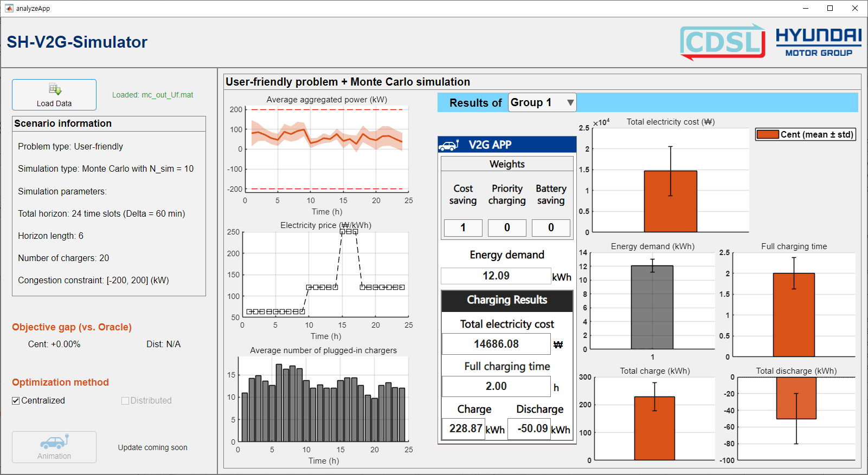The image size is (868, 475).
Task: Click the won currency symbol beside electricity cost
Action: coord(558,344)
